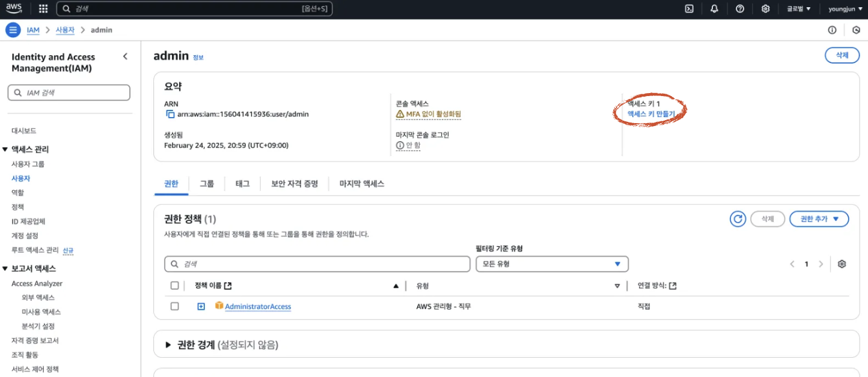Open 서비스 제어 정책 in the sidebar
Viewport: 868px width, 377px height.
[35, 369]
